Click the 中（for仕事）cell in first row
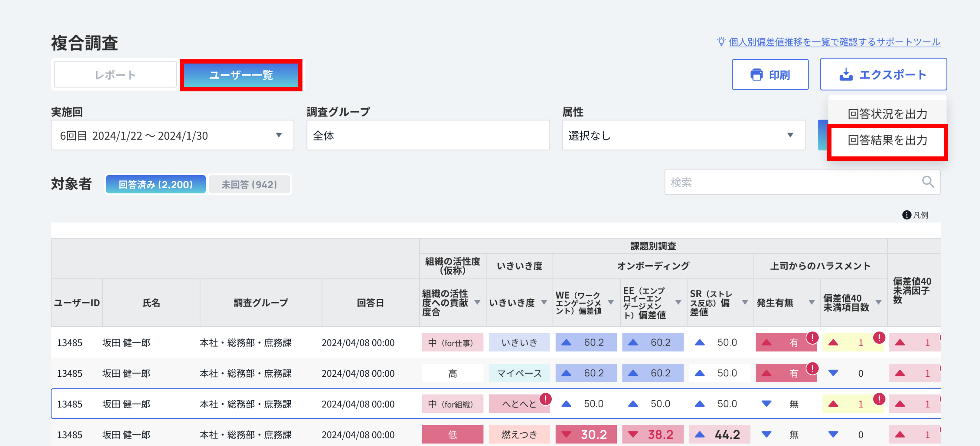 452,343
